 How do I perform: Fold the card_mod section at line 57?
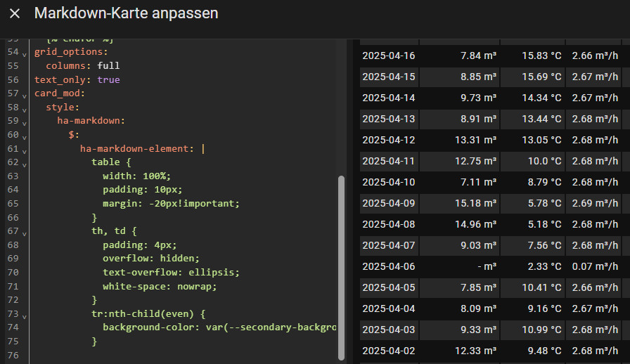click(x=25, y=95)
